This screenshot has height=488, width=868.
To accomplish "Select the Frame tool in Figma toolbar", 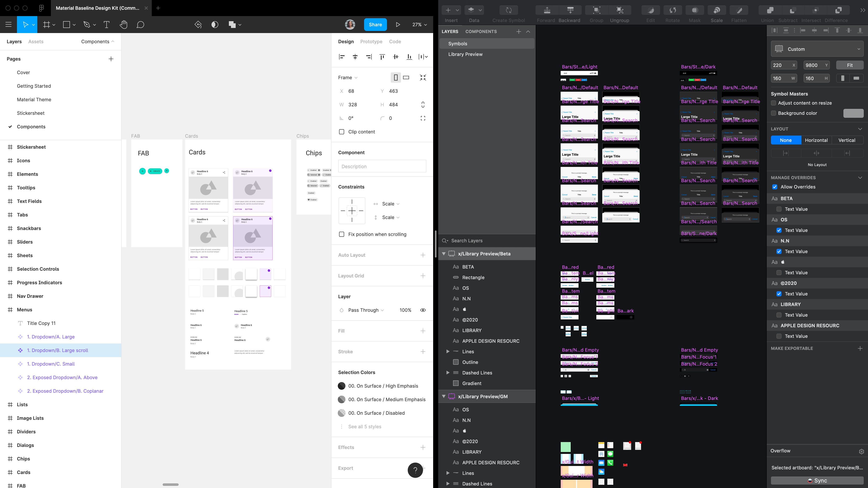I will point(46,25).
